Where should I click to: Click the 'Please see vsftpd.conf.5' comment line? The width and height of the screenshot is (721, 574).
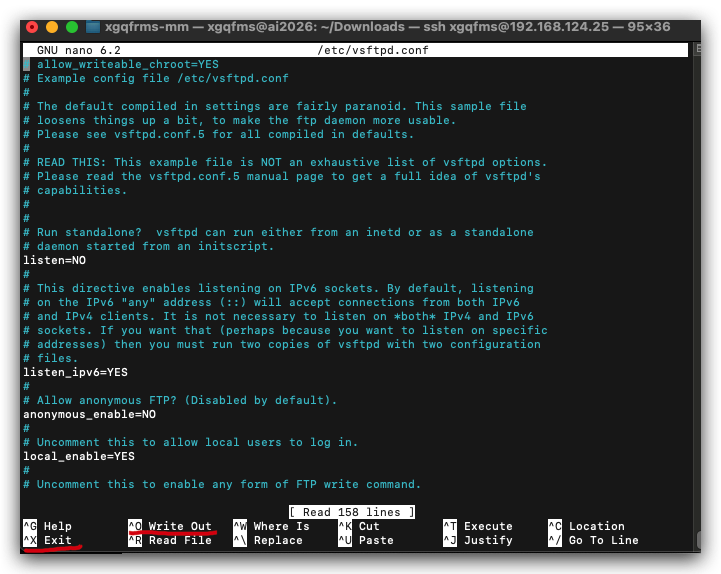coord(219,134)
